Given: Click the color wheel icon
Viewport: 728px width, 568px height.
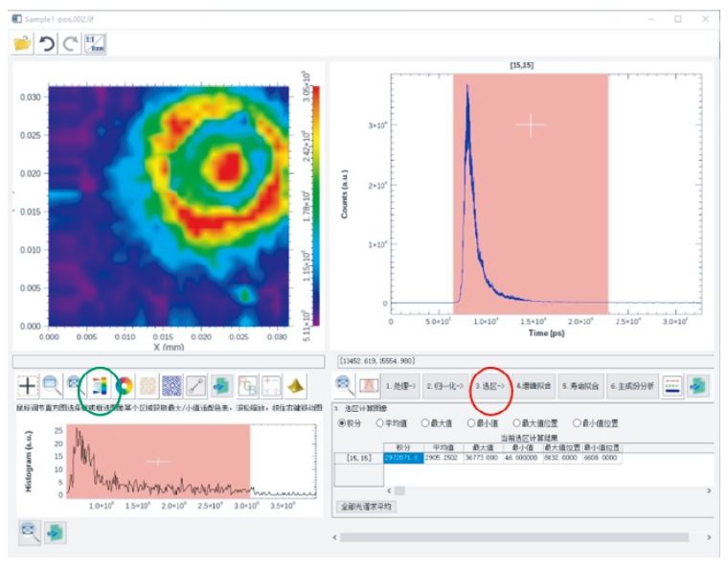Looking at the screenshot, I should (x=124, y=386).
